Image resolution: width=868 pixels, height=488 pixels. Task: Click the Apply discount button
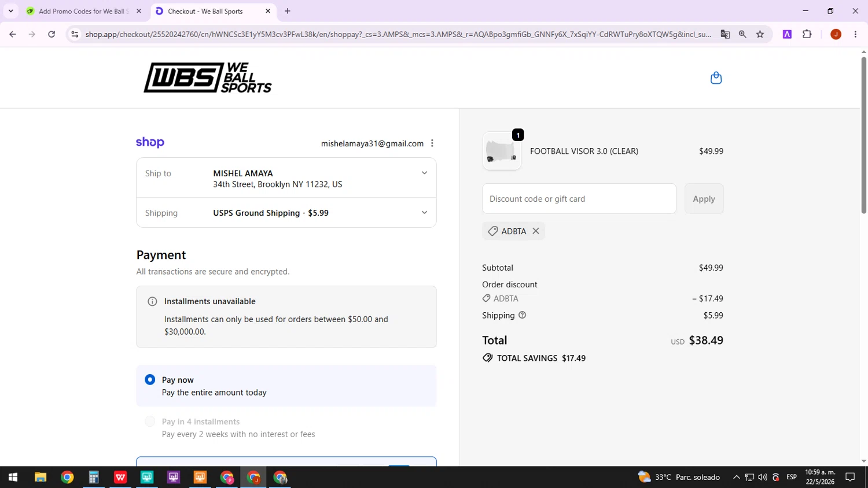coord(704,198)
